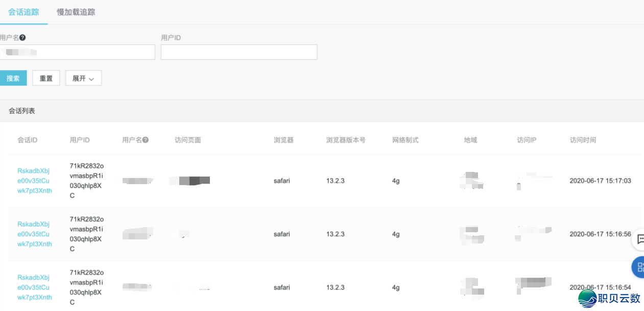Screen dimensions: 644x311
Task: Open session ID link in first row
Action: coord(34,181)
